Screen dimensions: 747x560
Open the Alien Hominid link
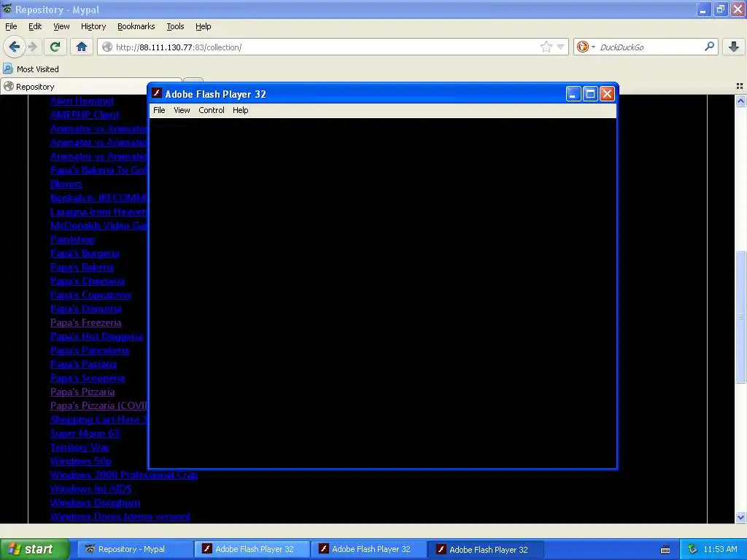pyautogui.click(x=82, y=101)
